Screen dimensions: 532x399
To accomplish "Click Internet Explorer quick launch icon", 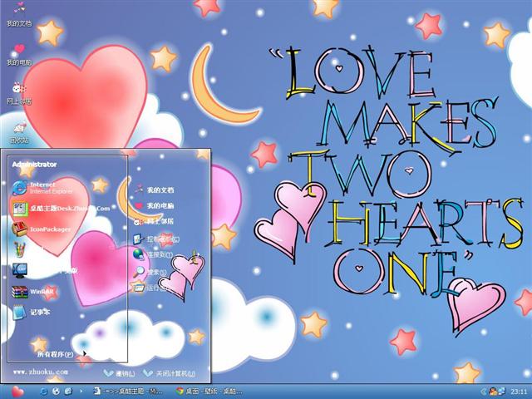I will (43, 392).
